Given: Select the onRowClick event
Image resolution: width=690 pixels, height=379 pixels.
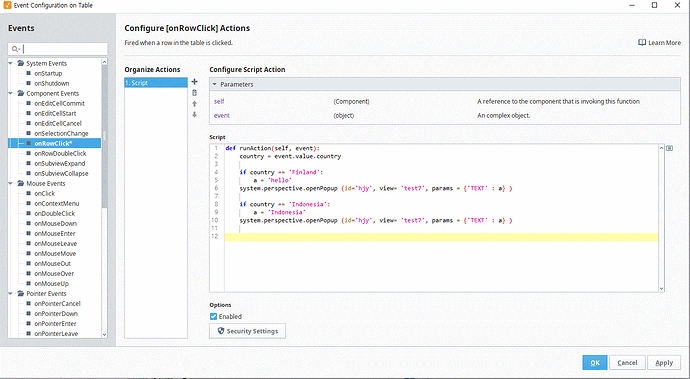Looking at the screenshot, I should (x=53, y=144).
